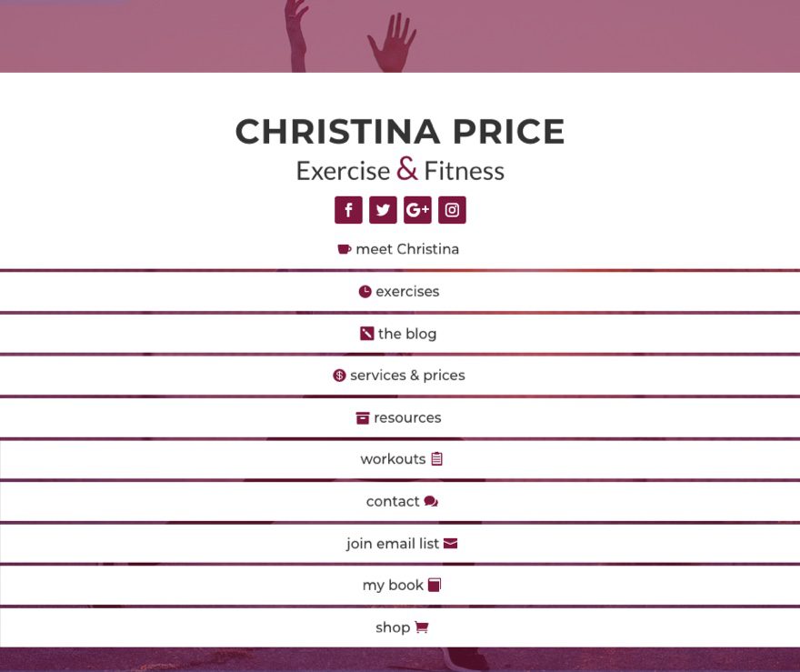
Task: Click the coffee cup icon beside meet Christina
Action: (344, 249)
